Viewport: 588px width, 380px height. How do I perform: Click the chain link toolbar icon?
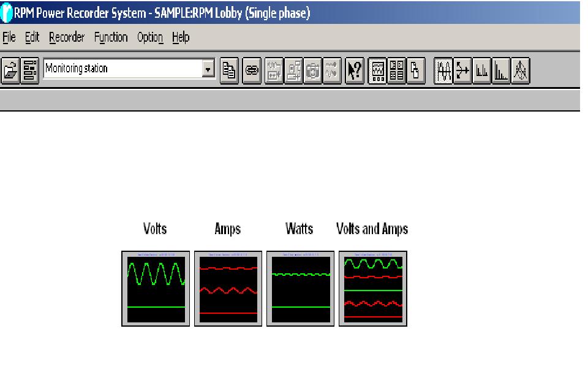coord(252,70)
